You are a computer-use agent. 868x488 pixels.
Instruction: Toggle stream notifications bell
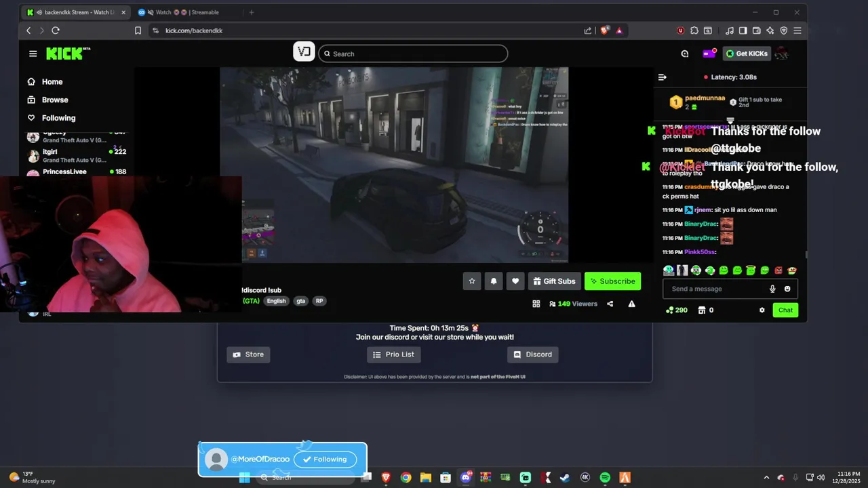[494, 281]
